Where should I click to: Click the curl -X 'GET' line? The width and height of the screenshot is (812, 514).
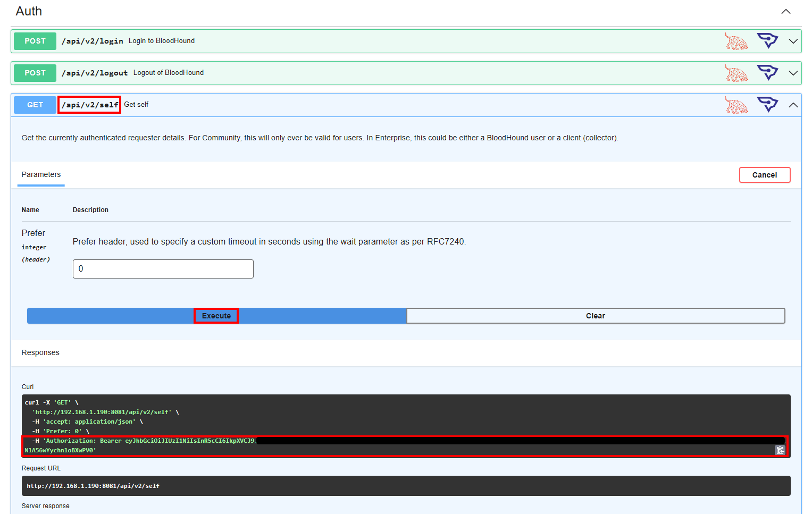coord(52,402)
